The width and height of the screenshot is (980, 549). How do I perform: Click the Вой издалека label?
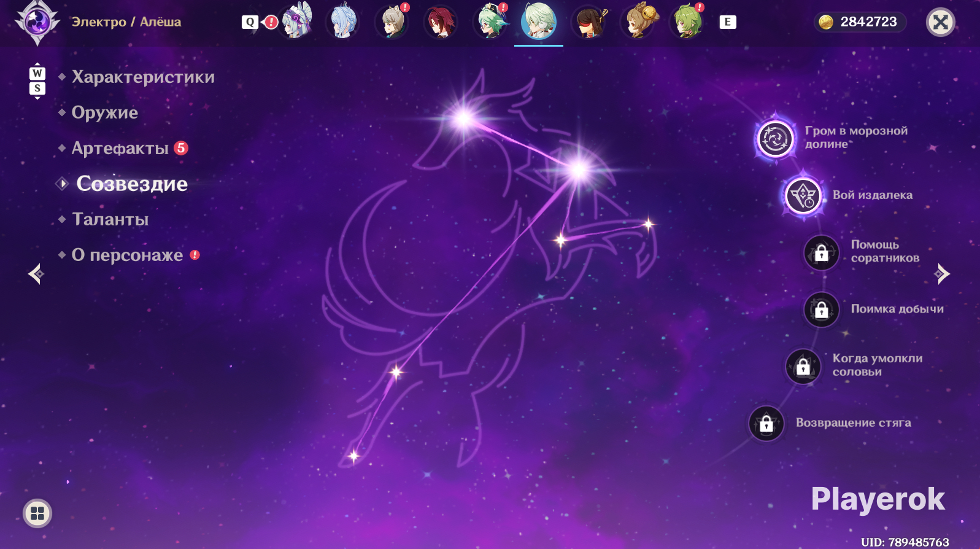pos(873,195)
